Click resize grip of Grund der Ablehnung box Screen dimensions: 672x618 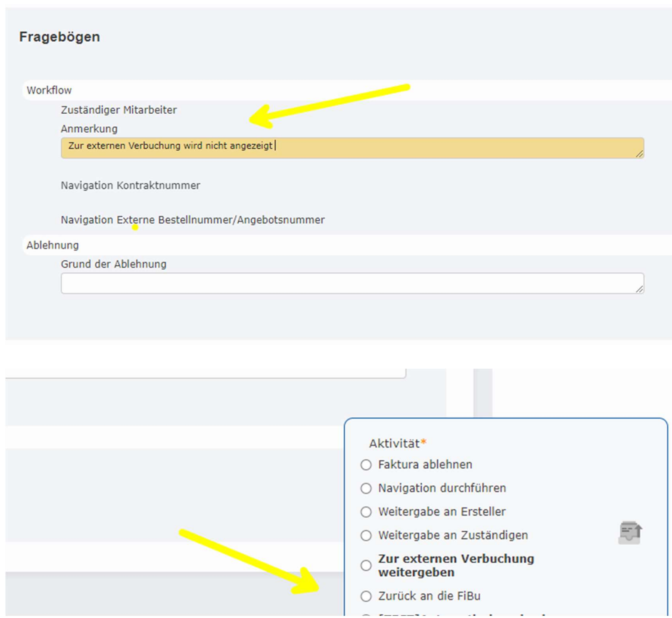point(639,289)
